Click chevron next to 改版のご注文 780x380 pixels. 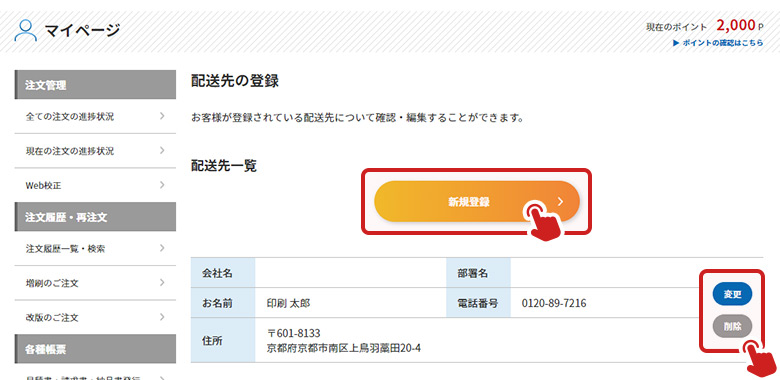click(x=162, y=317)
